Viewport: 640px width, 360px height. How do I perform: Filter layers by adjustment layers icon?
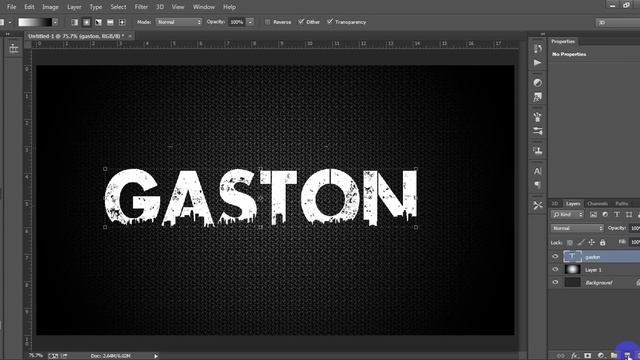coord(605,215)
